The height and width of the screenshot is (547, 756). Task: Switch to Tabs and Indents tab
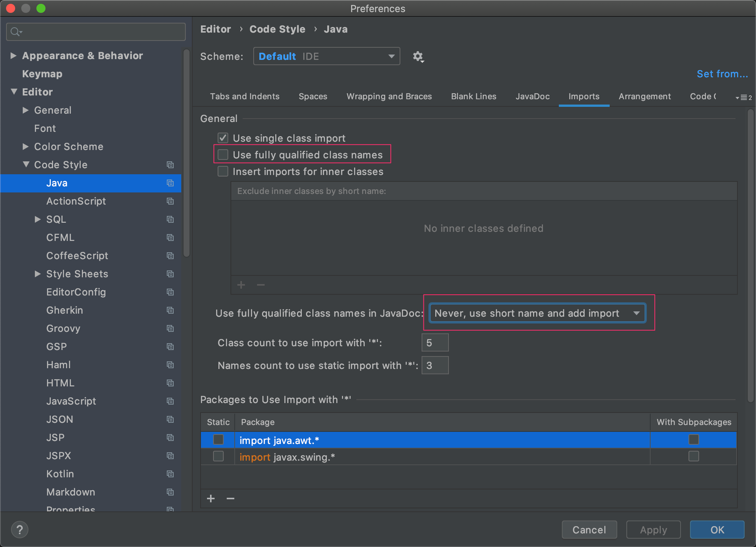245,97
